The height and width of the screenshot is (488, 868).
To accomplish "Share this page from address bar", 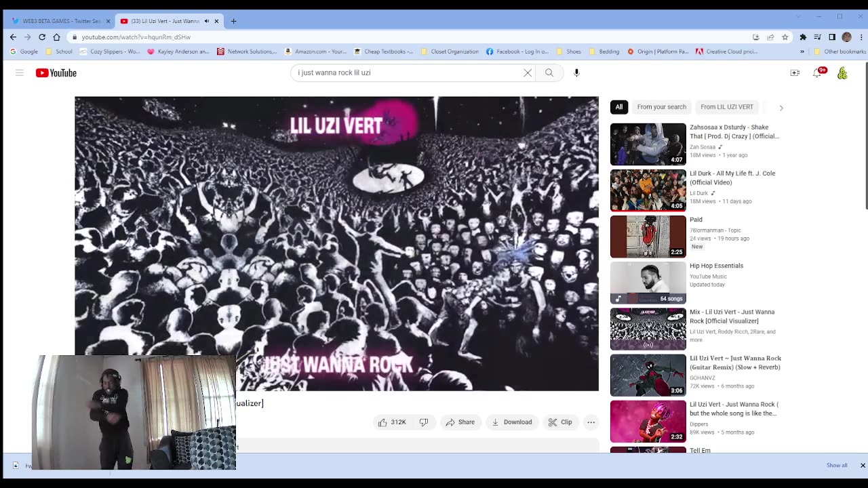I will 770,37.
